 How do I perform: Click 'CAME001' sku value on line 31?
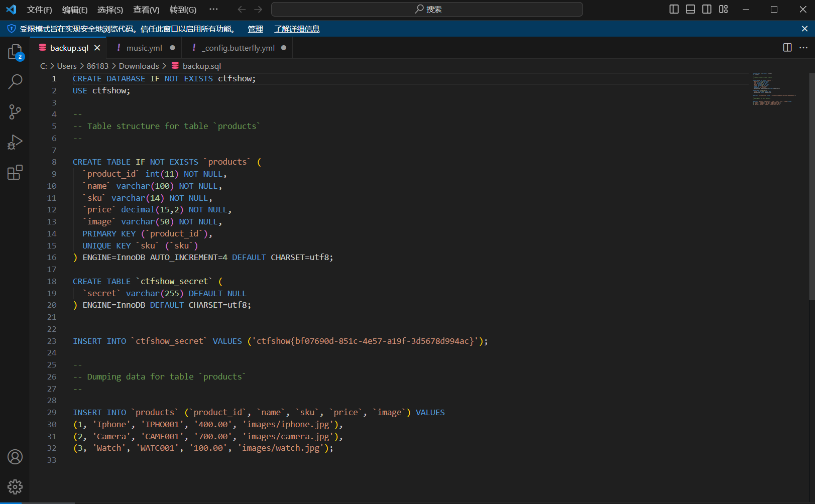click(x=162, y=437)
